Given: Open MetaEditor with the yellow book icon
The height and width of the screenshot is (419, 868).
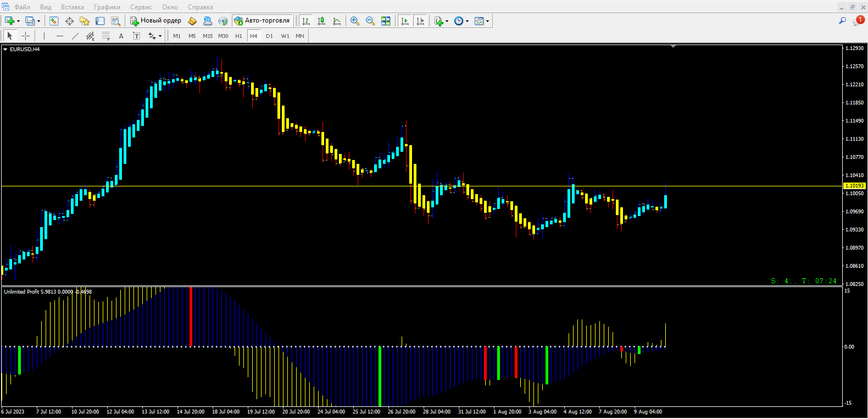Looking at the screenshot, I should [192, 21].
